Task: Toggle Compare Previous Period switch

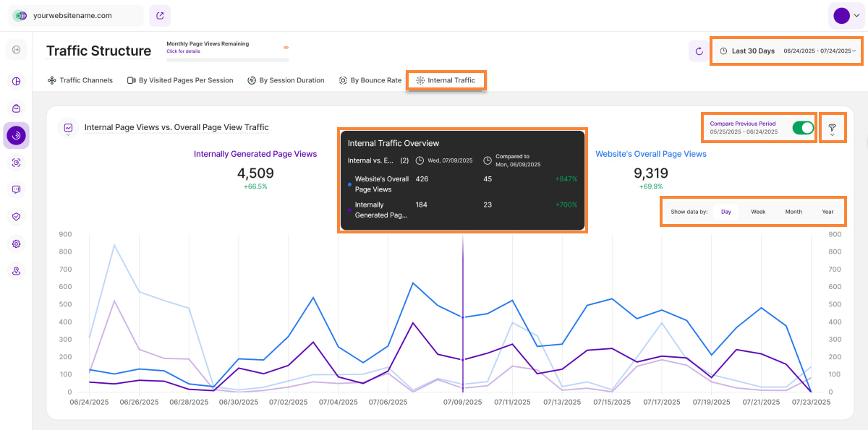Action: point(803,128)
